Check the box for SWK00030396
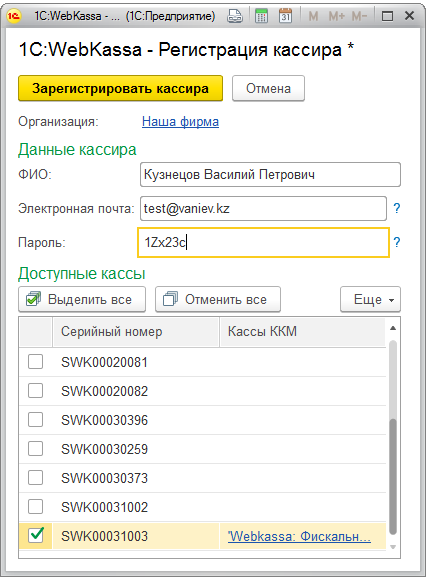 tap(35, 419)
